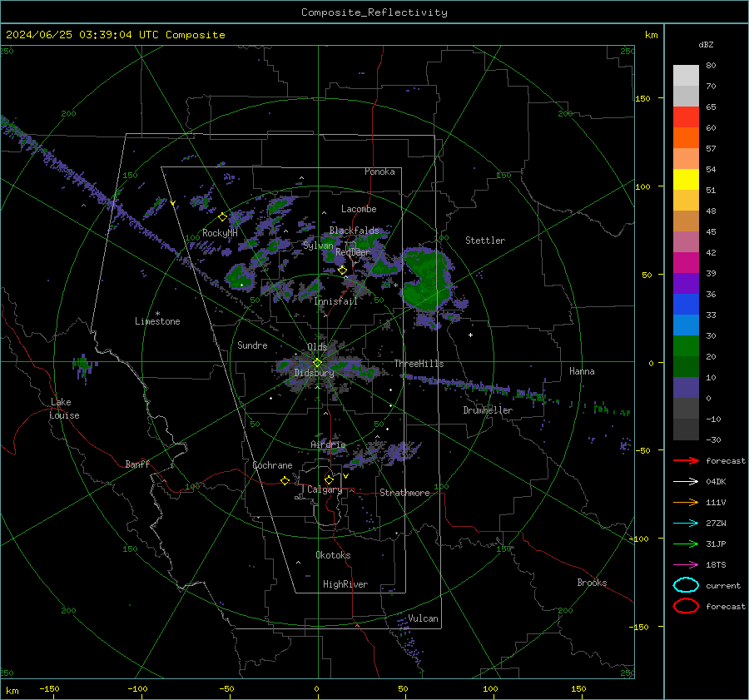This screenshot has height=700, width=749.
Task: Click the 'dBZ' legend heading
Action: 706,44
